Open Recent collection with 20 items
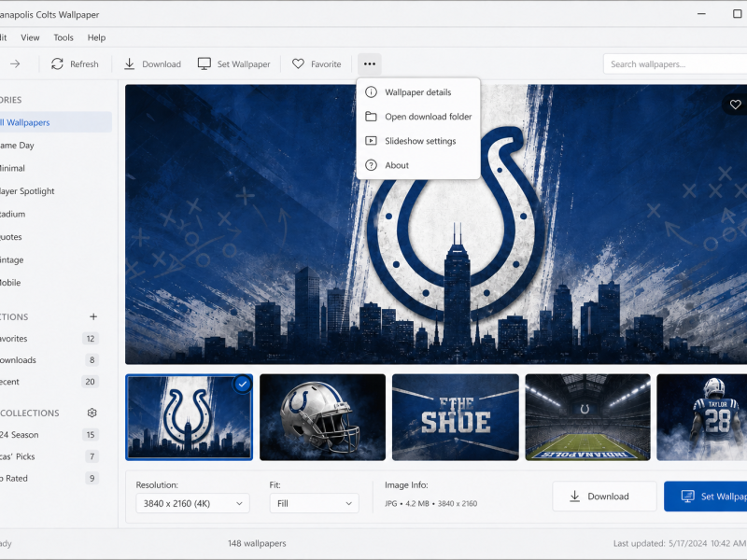Viewport: 747px width, 560px height. point(56,382)
